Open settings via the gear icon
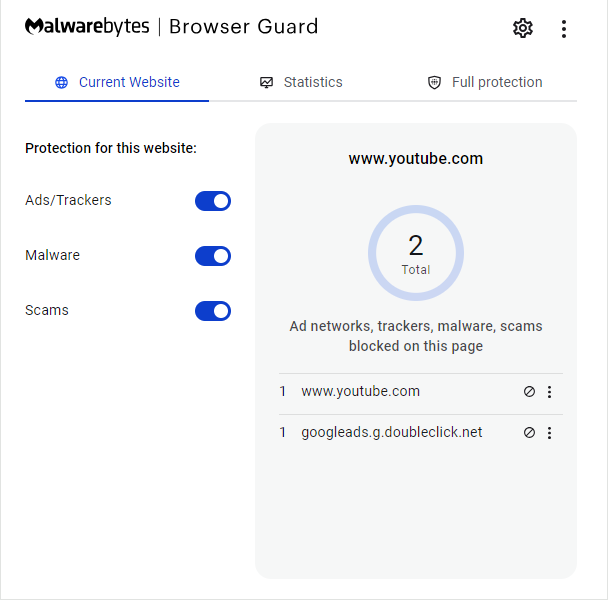The width and height of the screenshot is (608, 600). [x=523, y=28]
